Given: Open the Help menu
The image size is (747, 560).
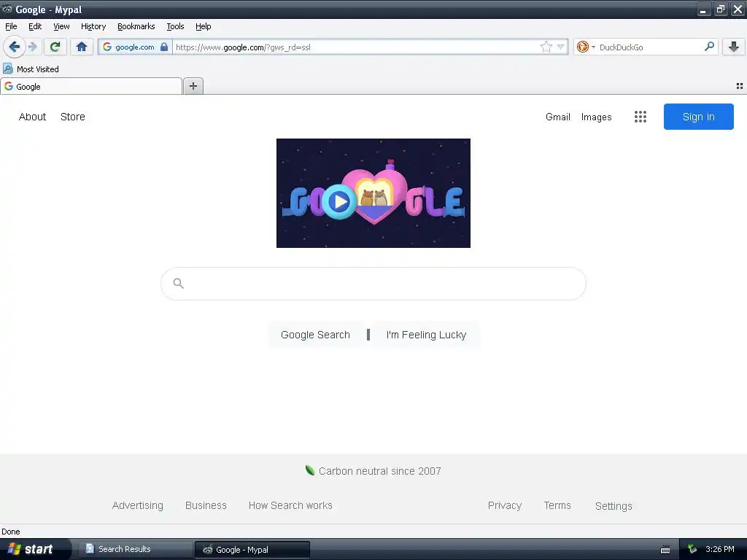Looking at the screenshot, I should [x=203, y=27].
